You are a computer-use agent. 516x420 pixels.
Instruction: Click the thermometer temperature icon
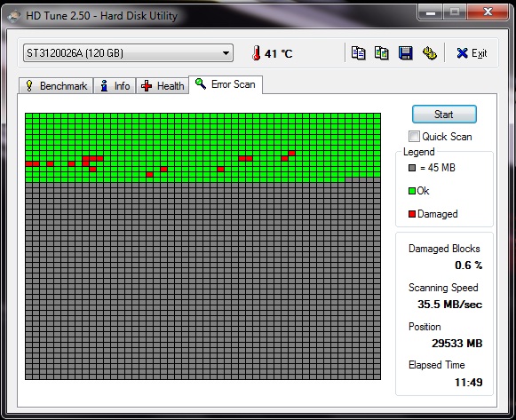tap(257, 53)
